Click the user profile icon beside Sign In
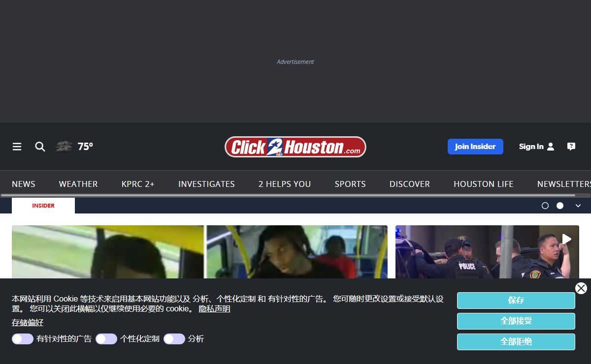Image resolution: width=591 pixels, height=364 pixels. pos(551,147)
